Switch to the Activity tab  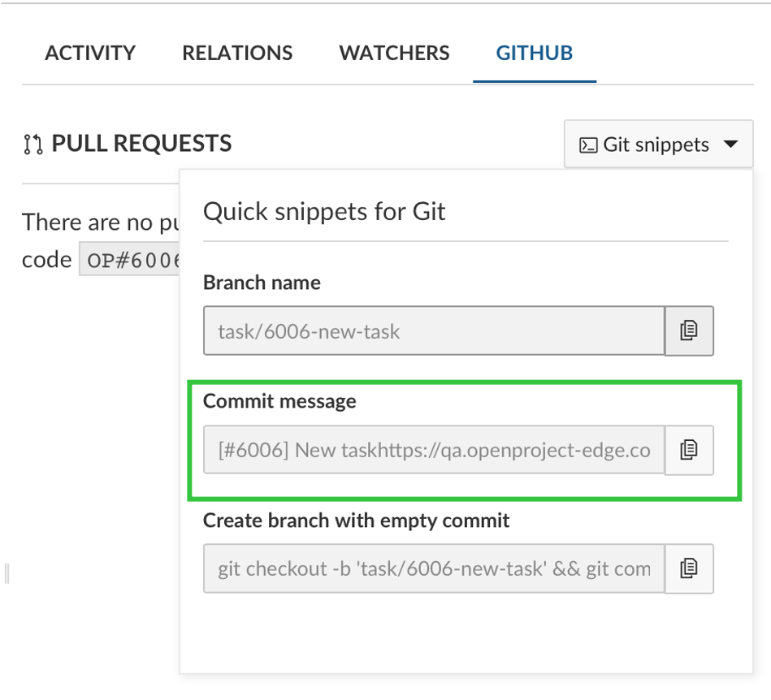click(90, 54)
